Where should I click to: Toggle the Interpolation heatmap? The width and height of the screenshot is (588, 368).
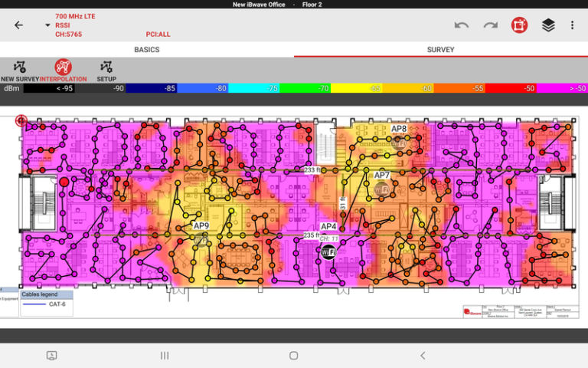(x=64, y=70)
